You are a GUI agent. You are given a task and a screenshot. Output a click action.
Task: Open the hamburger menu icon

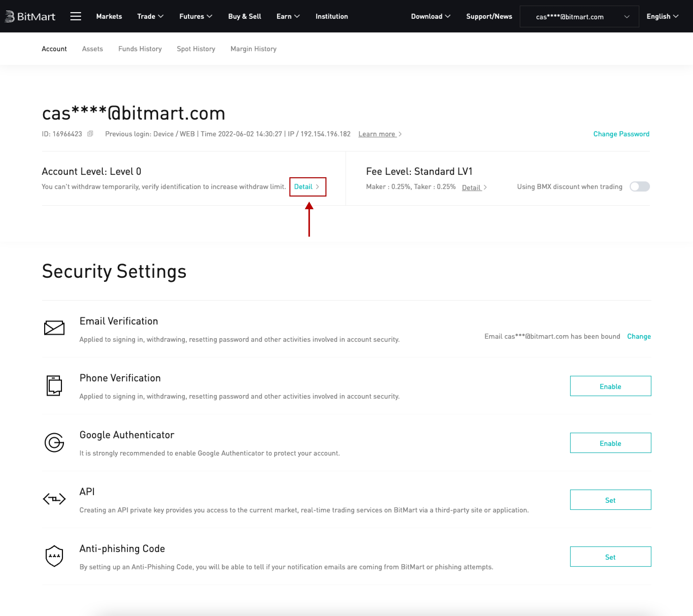point(76,16)
